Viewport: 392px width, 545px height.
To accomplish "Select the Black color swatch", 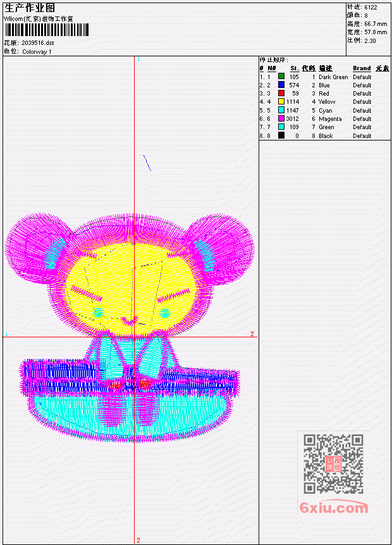I will pos(281,135).
